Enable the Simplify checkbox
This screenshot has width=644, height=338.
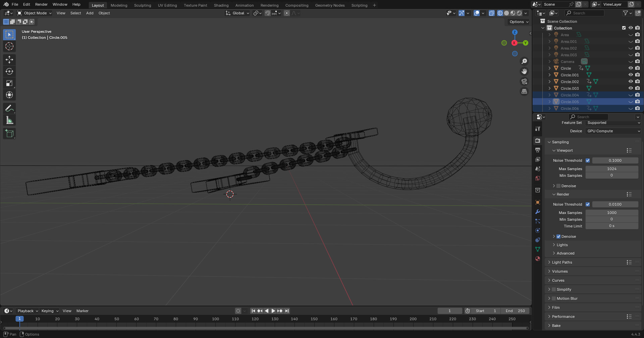(554, 289)
